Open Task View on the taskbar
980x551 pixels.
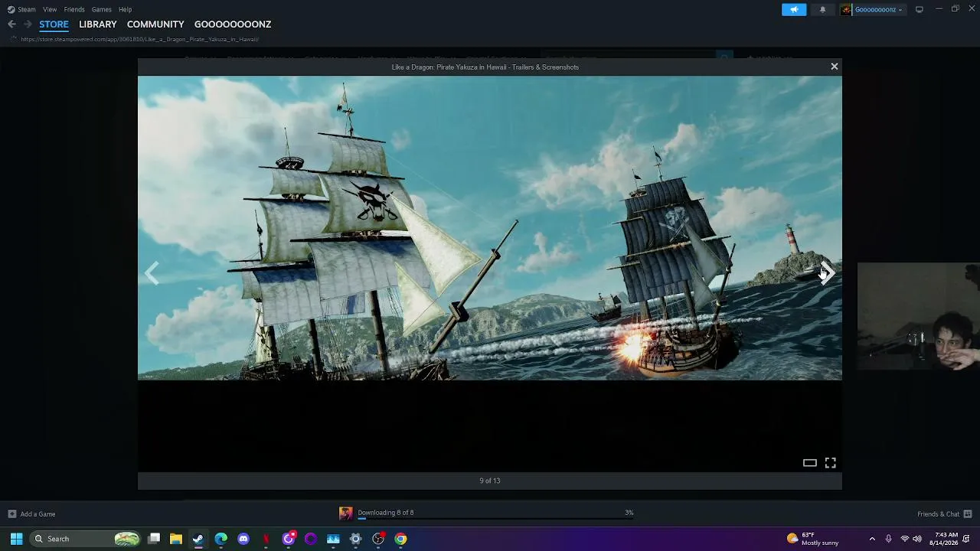tap(154, 539)
